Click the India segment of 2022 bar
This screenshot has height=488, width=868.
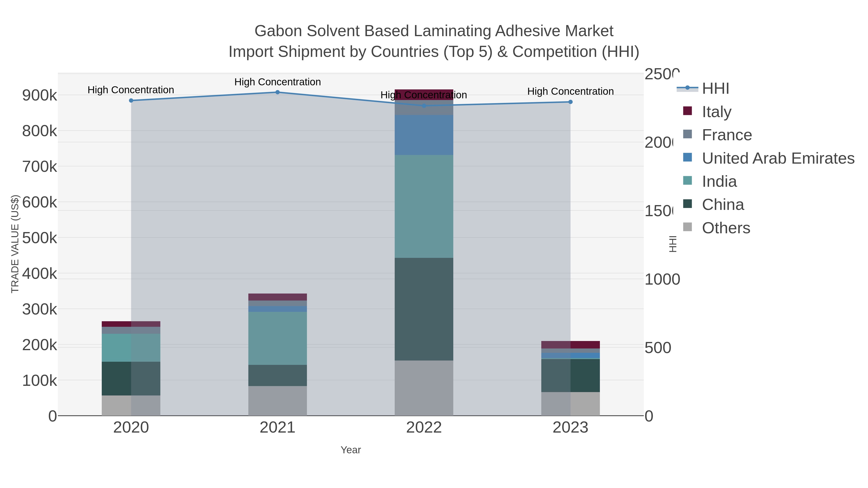click(424, 207)
